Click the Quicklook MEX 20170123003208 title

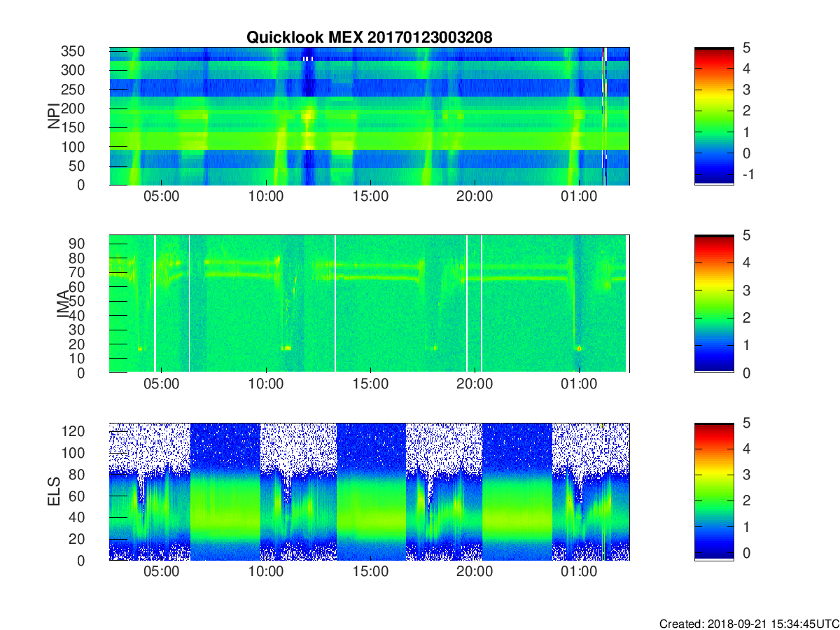369,38
